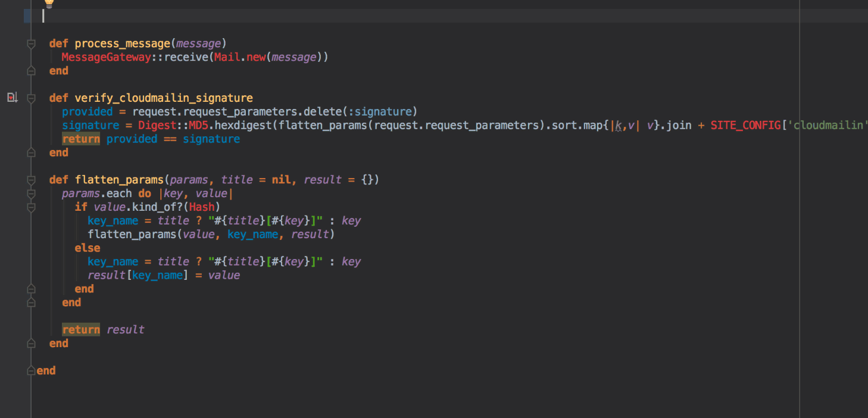Collapse the verify_cloudmailin_signature method fold marker
Screen dimensions: 868x418
[31, 98]
